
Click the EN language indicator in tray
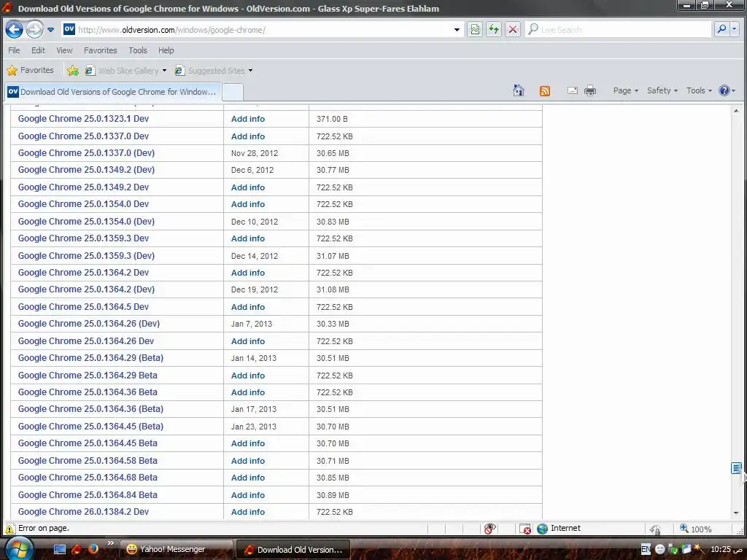pos(646,549)
